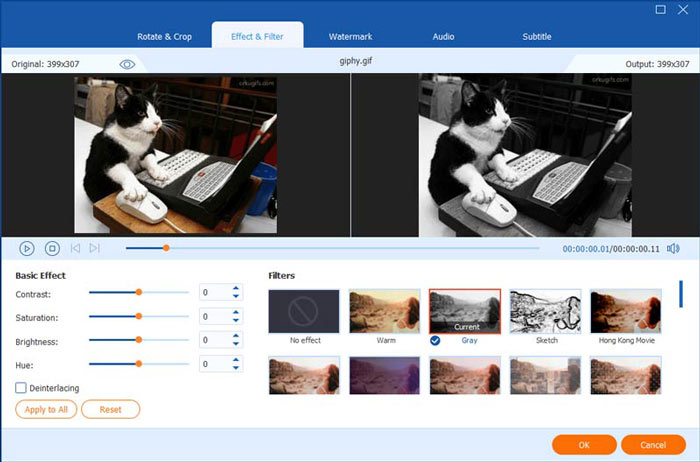Image resolution: width=700 pixels, height=462 pixels.
Task: Click Apply to All button
Action: pos(46,409)
